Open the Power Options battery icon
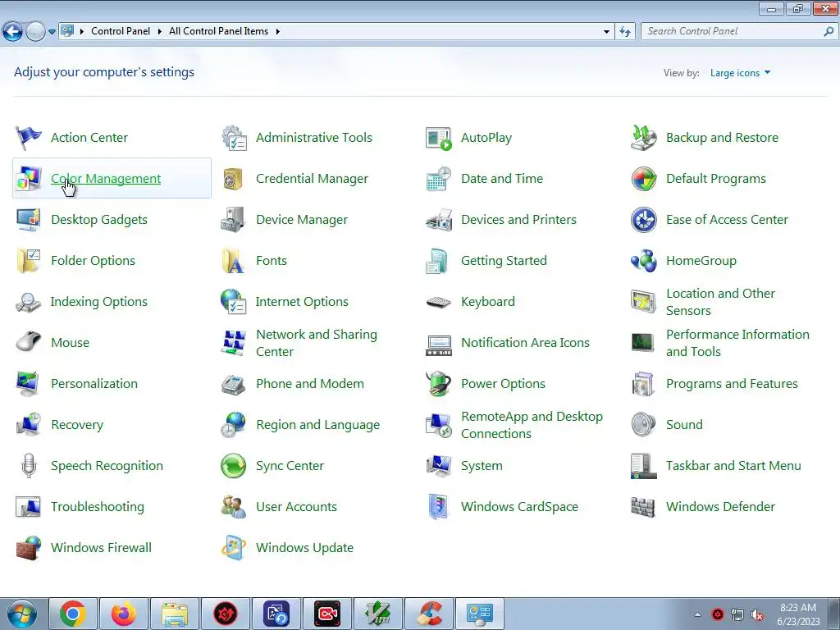The height and width of the screenshot is (630, 840). (439, 384)
